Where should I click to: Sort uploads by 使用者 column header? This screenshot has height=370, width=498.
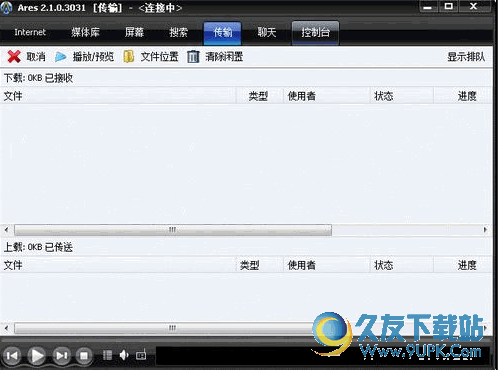(x=327, y=265)
